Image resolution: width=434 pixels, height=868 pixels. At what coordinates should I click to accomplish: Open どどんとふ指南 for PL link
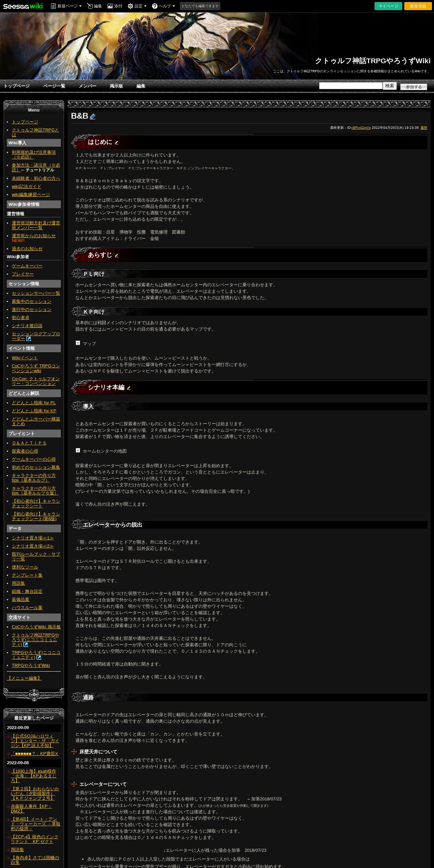coord(34,403)
